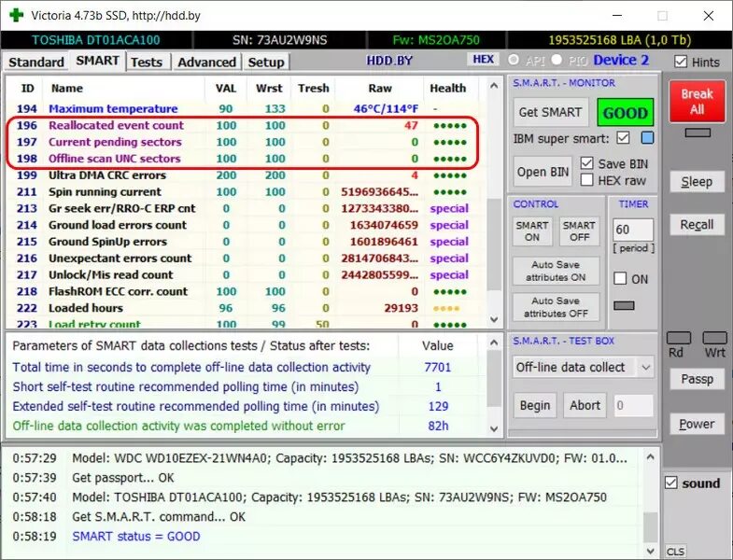Click the Power button
The image size is (733, 560).
click(x=697, y=424)
